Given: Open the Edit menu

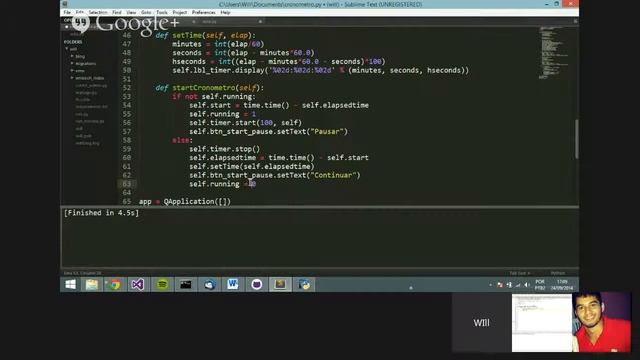Looking at the screenshot, I should (x=80, y=13).
